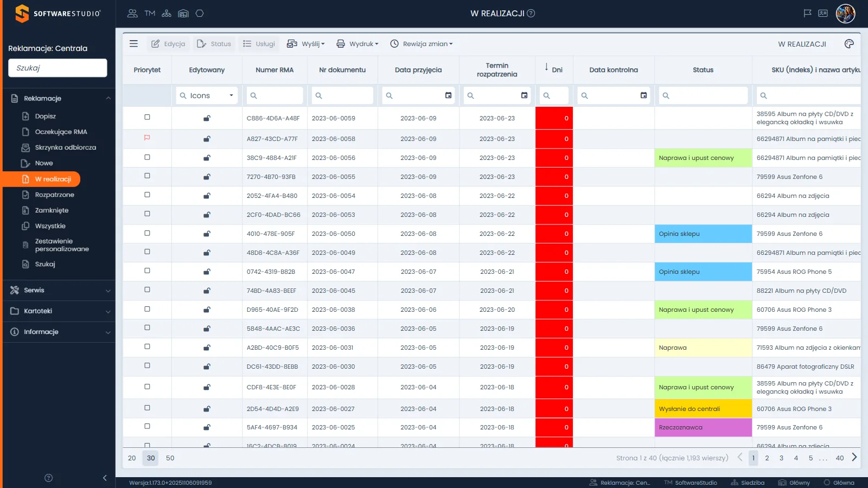The height and width of the screenshot is (488, 868).
Task: Click the TM icon in top bar
Action: 150,14
